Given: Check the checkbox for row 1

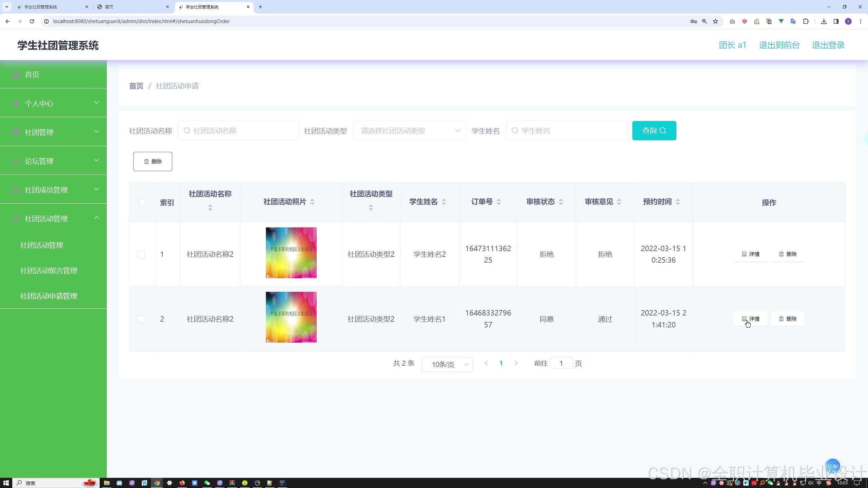Looking at the screenshot, I should (141, 255).
